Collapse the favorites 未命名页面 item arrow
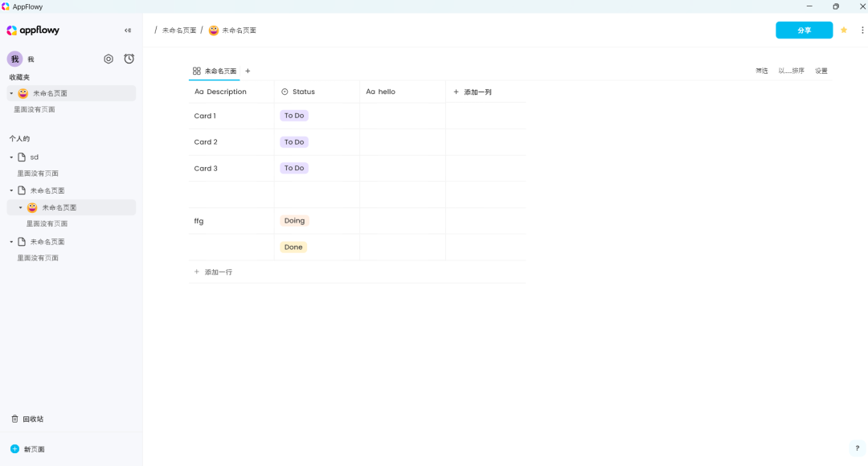Viewport: 868px width, 466px height. [x=11, y=93]
